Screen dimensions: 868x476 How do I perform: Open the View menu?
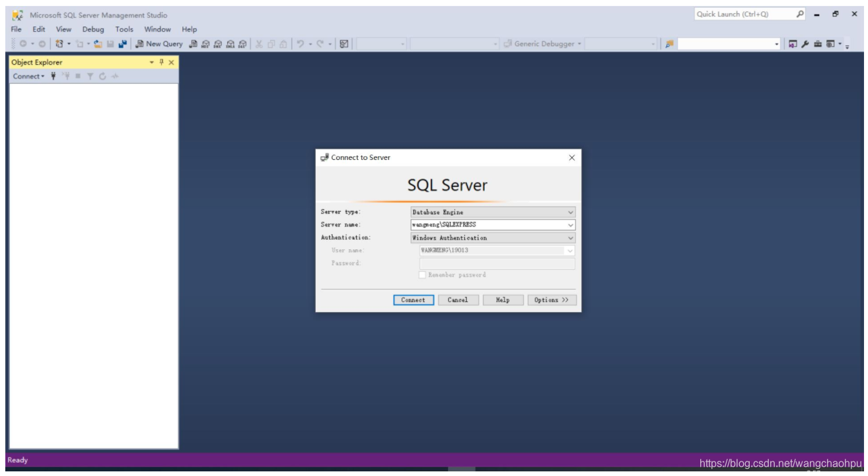coord(63,29)
